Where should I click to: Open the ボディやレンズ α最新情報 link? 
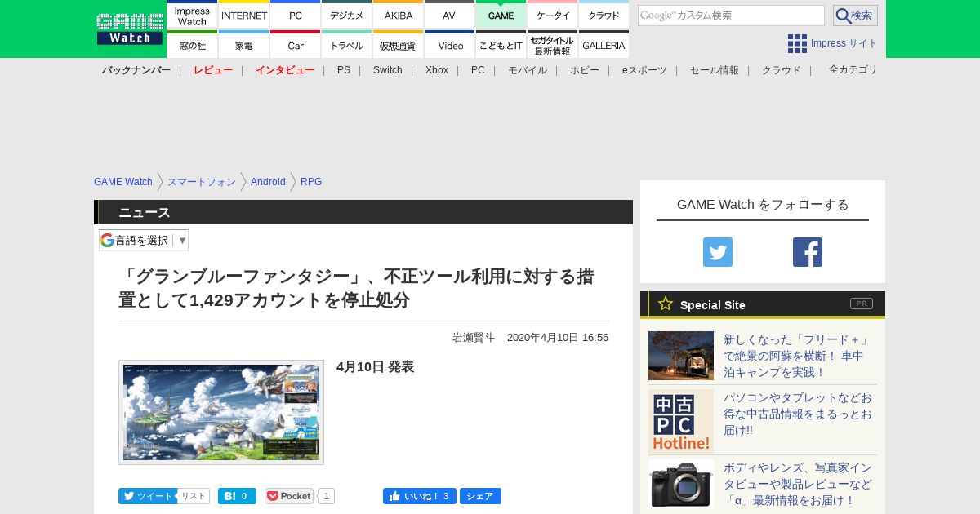798,484
